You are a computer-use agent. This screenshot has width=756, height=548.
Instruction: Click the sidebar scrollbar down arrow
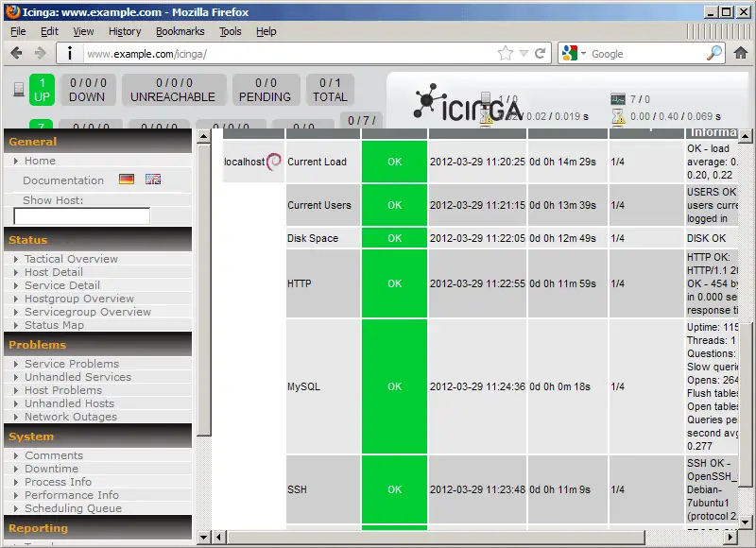point(203,537)
